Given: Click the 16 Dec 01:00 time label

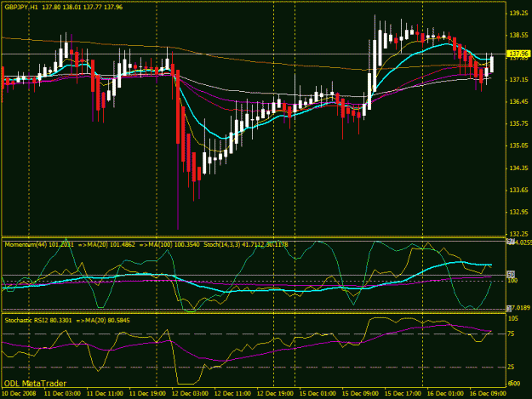Looking at the screenshot, I should tap(445, 394).
